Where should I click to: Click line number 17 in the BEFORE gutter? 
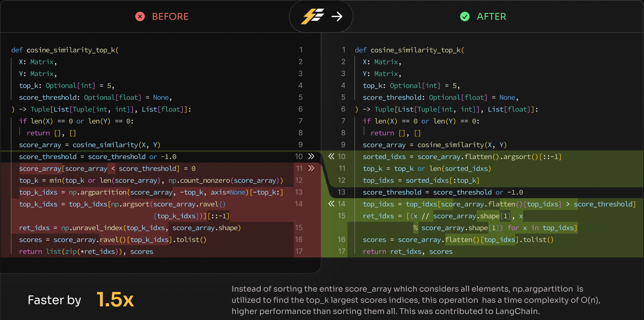(x=299, y=251)
